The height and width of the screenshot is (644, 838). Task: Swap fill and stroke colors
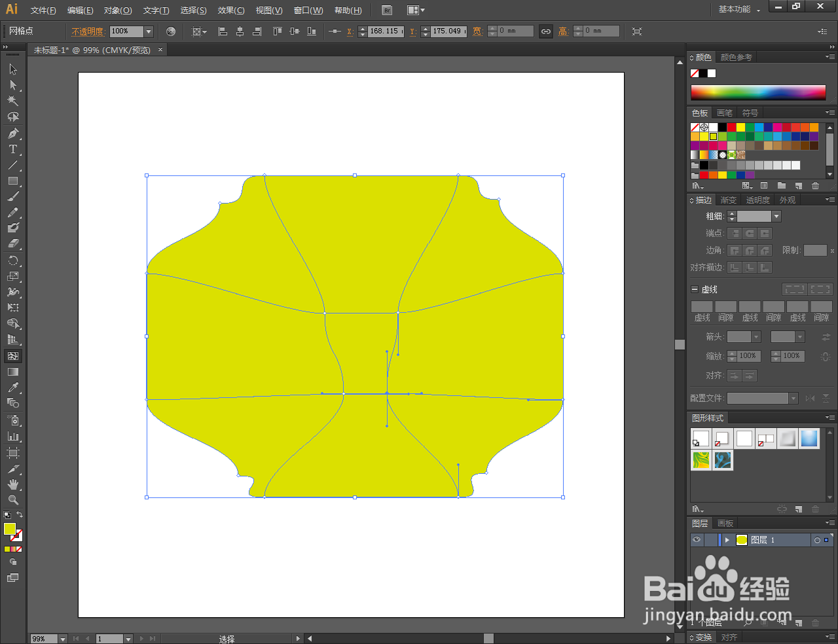pos(20,515)
